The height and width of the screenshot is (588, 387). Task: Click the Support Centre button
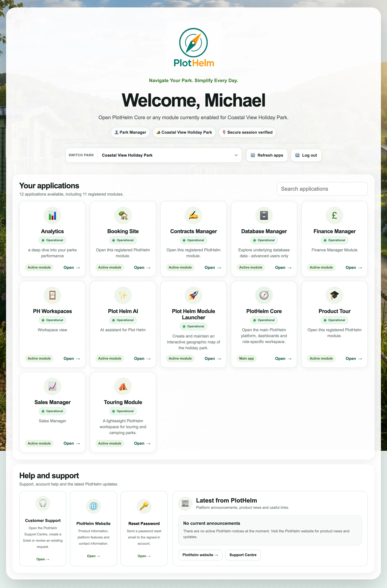point(243,555)
